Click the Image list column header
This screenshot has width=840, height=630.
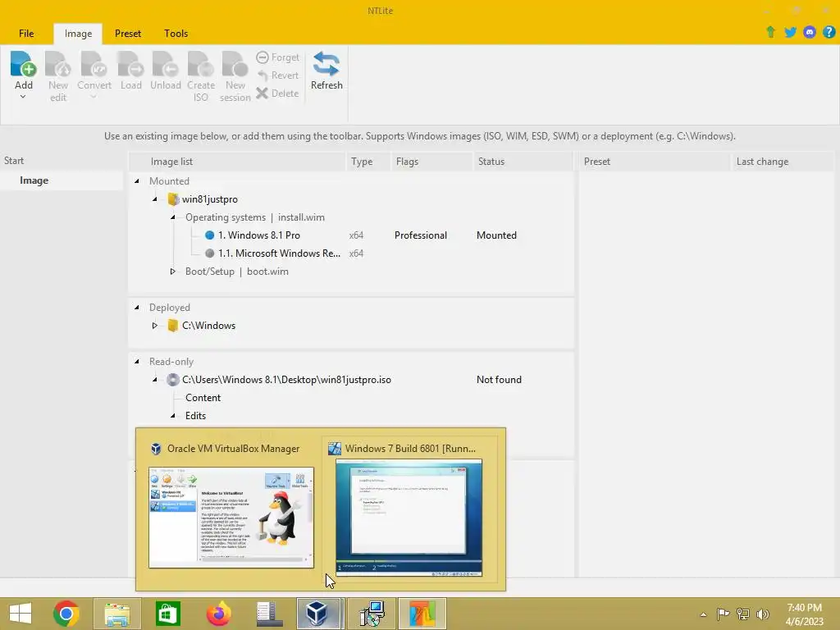[237, 162]
